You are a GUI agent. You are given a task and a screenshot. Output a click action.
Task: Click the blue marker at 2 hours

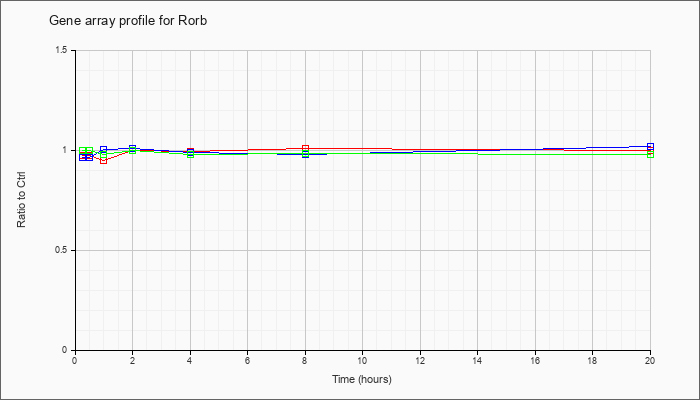(x=133, y=148)
